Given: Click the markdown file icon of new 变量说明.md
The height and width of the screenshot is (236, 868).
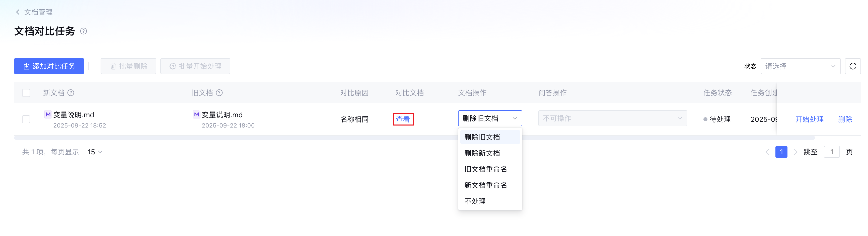Looking at the screenshot, I should [48, 114].
